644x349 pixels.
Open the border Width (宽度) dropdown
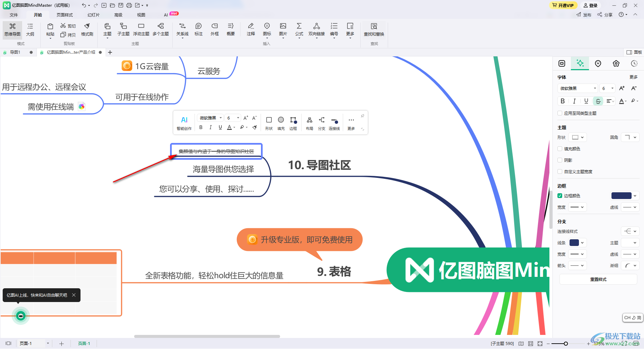click(578, 207)
